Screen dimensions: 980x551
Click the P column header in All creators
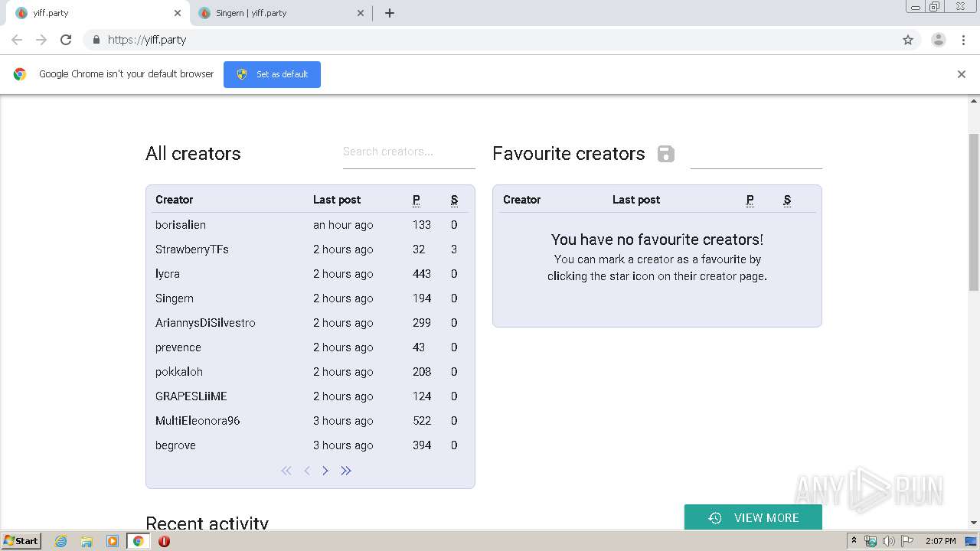click(x=416, y=200)
